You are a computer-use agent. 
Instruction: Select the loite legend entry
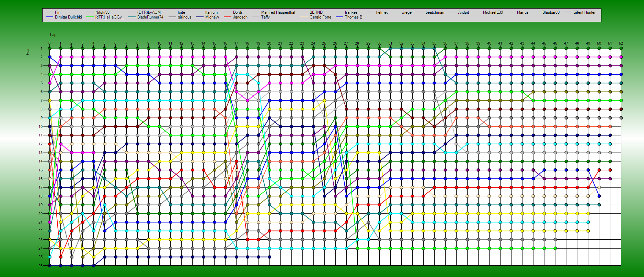pos(181,12)
